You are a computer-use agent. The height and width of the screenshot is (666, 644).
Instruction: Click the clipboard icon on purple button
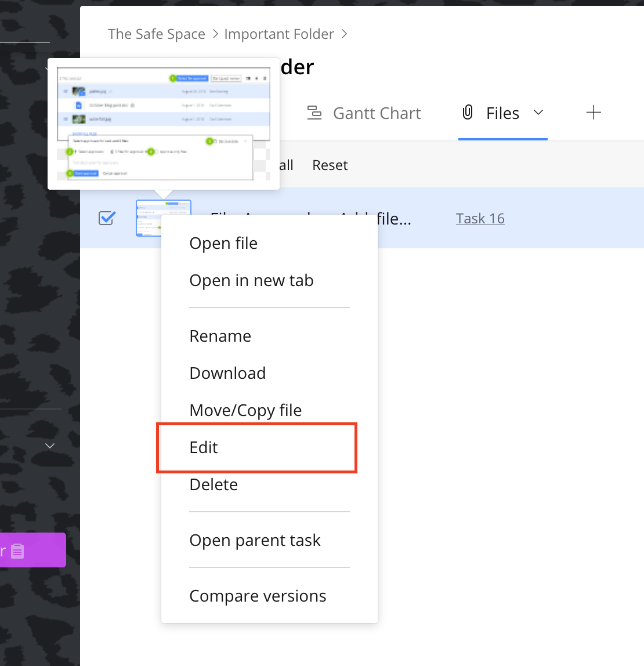pos(17,551)
